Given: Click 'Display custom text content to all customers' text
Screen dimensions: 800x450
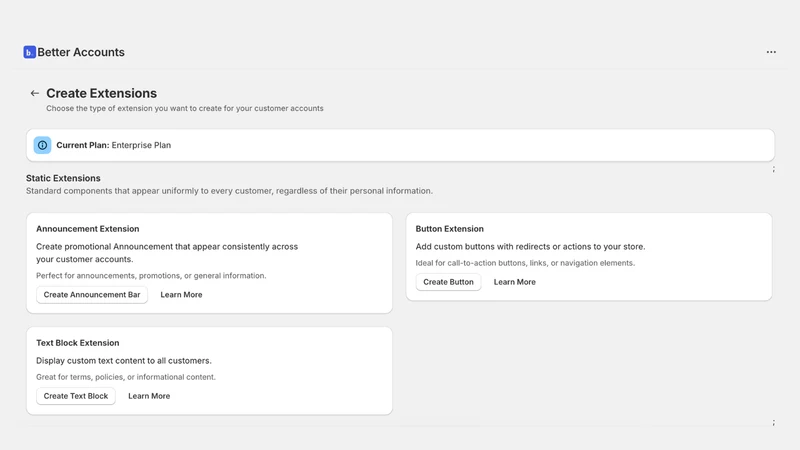Looking at the screenshot, I should pyautogui.click(x=123, y=360).
